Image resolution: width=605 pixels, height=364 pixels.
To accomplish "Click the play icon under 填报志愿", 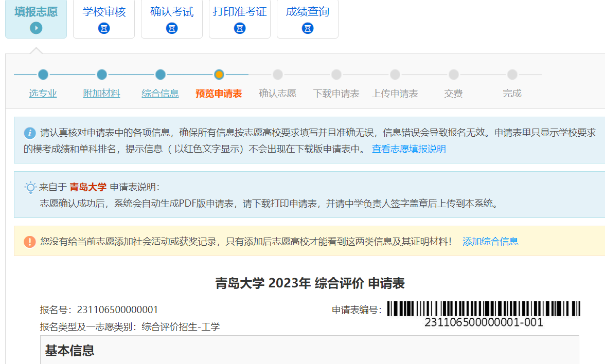I will tap(36, 28).
